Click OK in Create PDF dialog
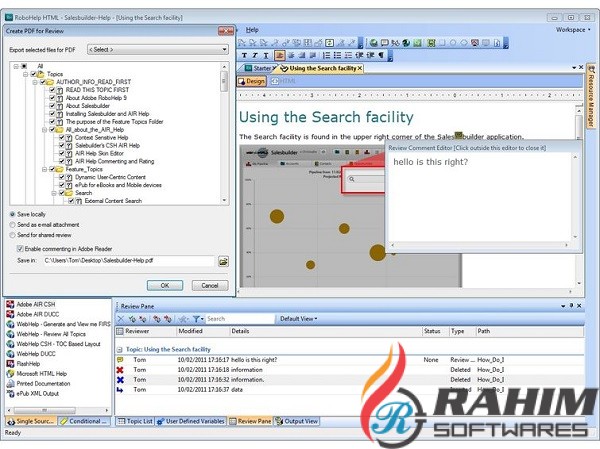Viewport: 600px width, 449px height. pos(165,286)
